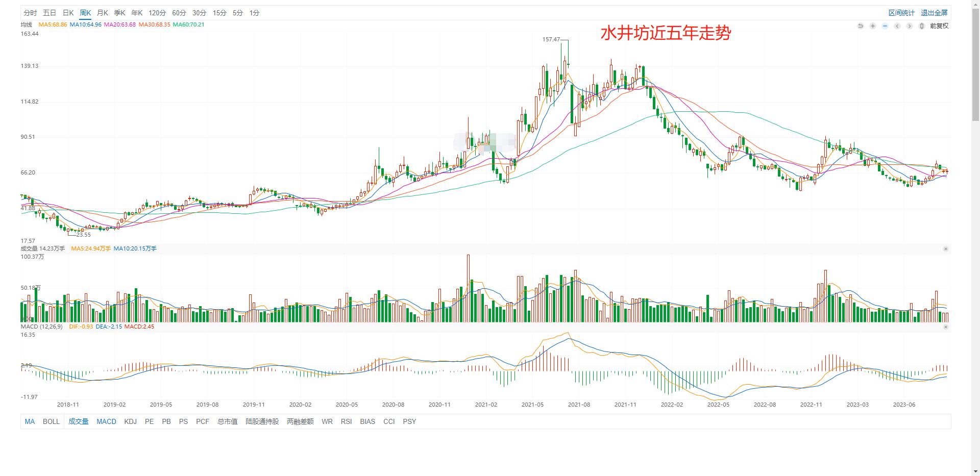Close the 成交量 volume panel
This screenshot has height=476, width=980.
coord(947,249)
